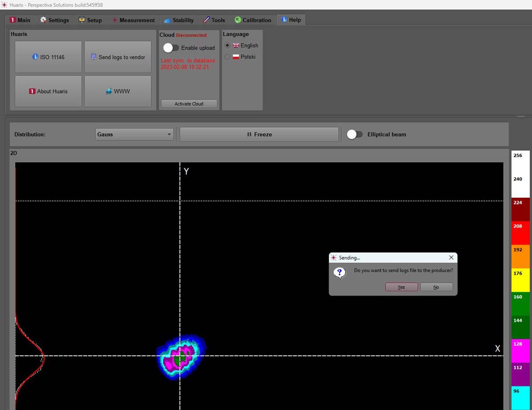This screenshot has height=410, width=532.
Task: Click the Activate Cloud button
Action: [188, 103]
